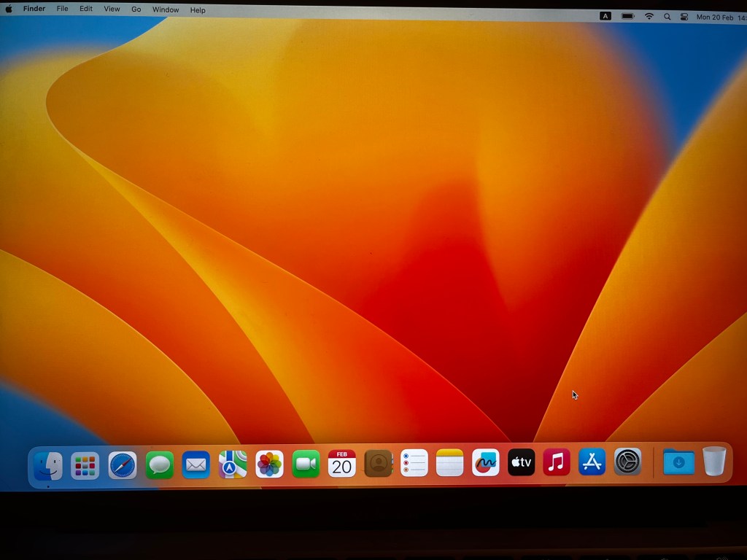The height and width of the screenshot is (560, 747).
Task: Open Launchpad app grid
Action: click(85, 465)
